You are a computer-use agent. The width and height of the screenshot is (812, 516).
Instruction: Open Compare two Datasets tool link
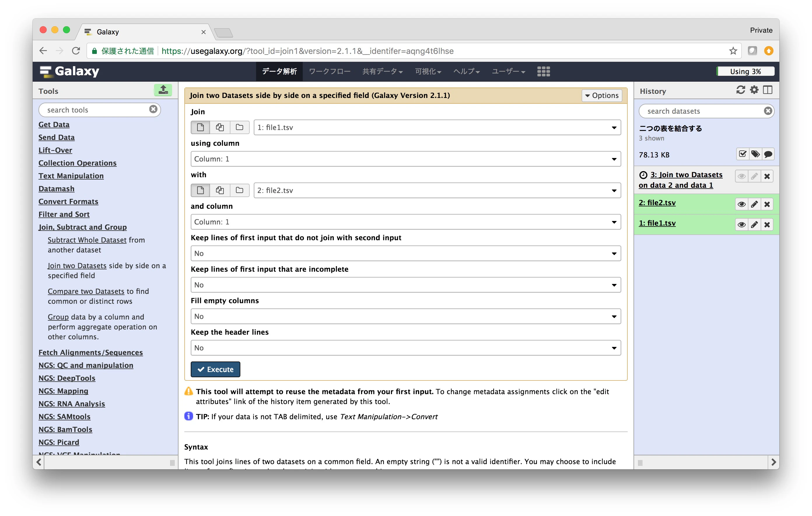point(86,291)
